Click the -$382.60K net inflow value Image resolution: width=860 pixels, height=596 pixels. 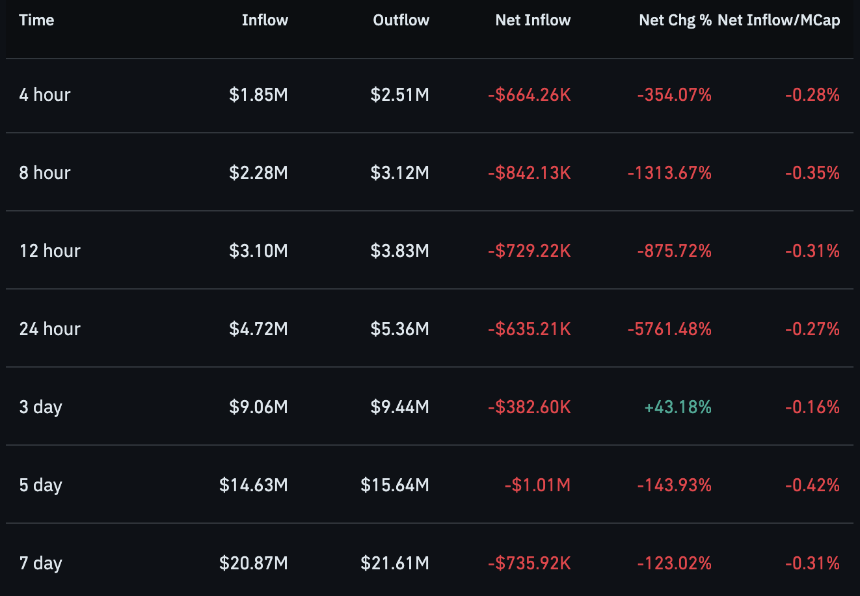(x=529, y=407)
